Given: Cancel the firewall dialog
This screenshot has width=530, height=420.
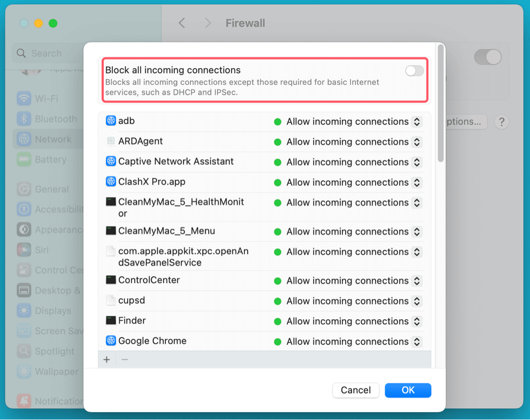Looking at the screenshot, I should coord(355,390).
